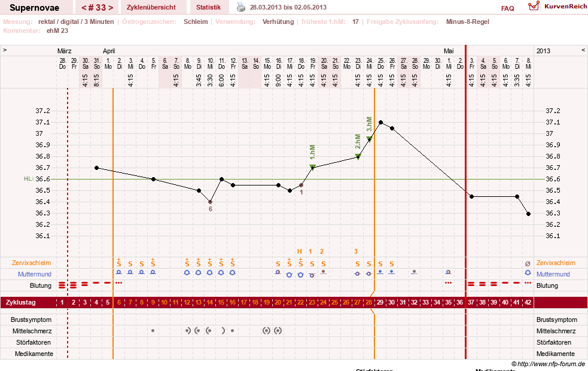The height and width of the screenshot is (371, 588).
Task: Click Mittelschmerz symbol on day 19
Action: click(266, 331)
